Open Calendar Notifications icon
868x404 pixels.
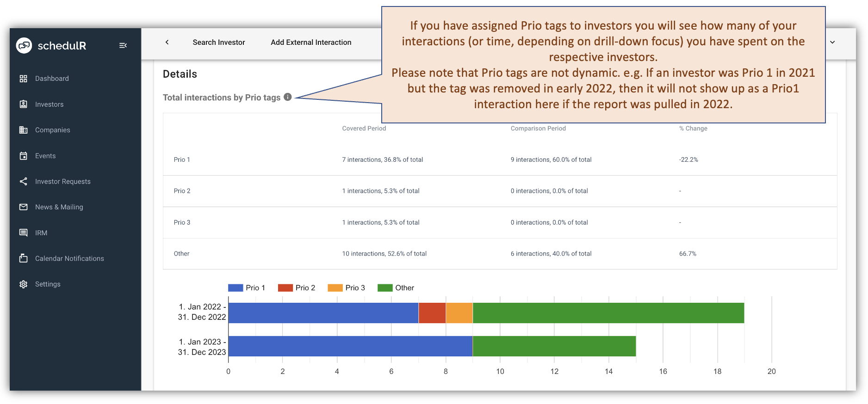click(24, 258)
